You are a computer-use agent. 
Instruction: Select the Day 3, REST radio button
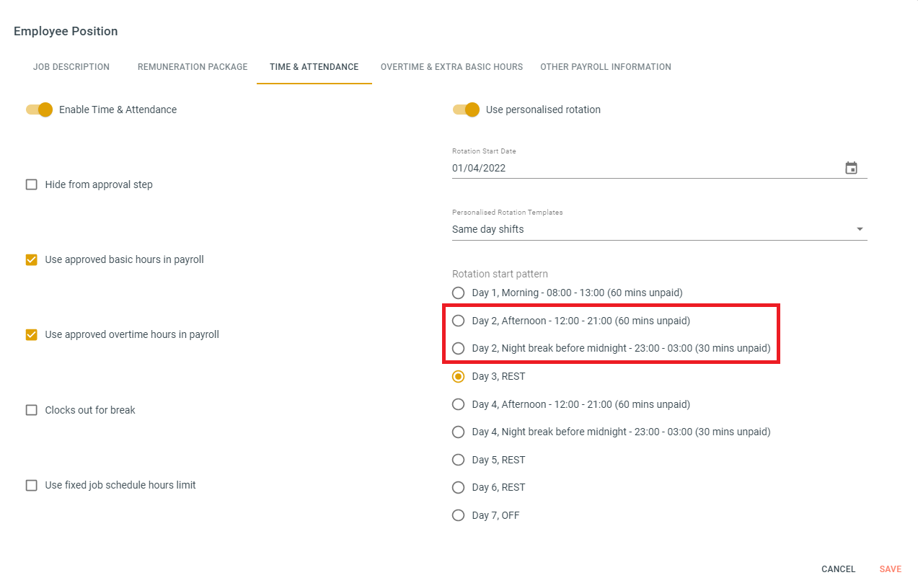coord(458,376)
